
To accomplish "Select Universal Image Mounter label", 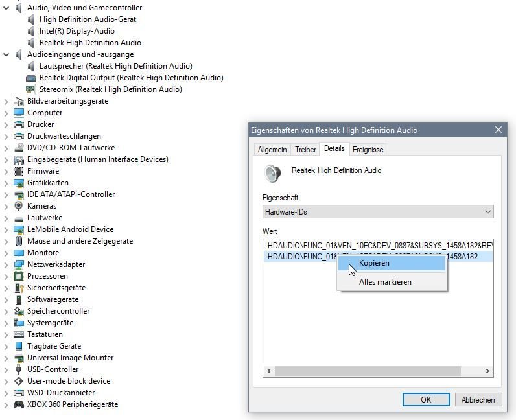I will [71, 358].
